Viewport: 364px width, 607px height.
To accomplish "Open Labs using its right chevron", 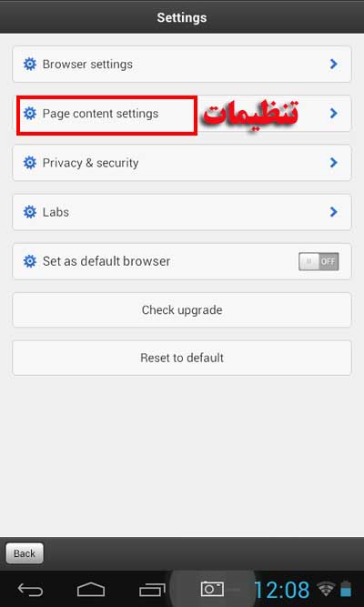I will tap(333, 212).
